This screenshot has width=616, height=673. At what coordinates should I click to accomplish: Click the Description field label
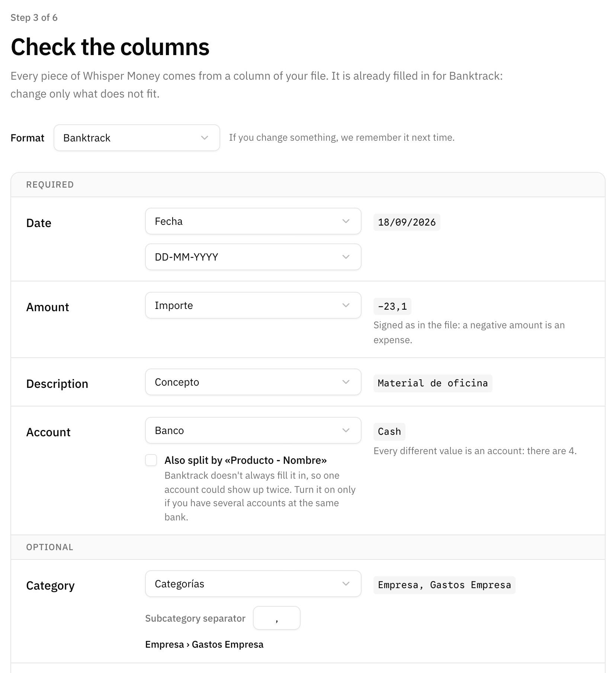click(x=57, y=384)
